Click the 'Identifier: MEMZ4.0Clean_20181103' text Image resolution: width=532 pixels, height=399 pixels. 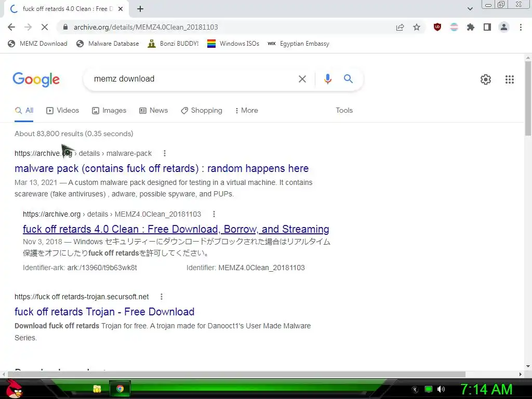point(246,268)
